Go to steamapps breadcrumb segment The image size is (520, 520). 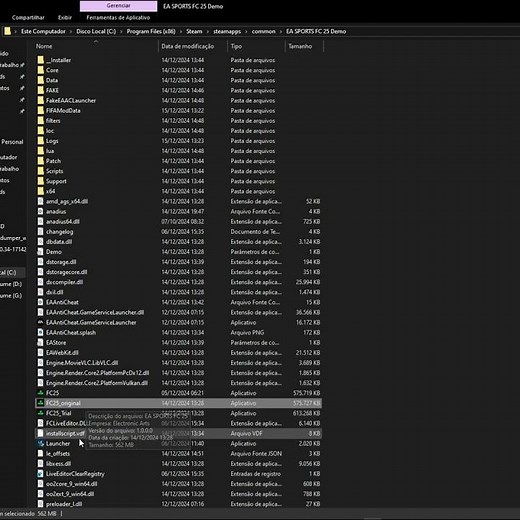click(x=227, y=31)
